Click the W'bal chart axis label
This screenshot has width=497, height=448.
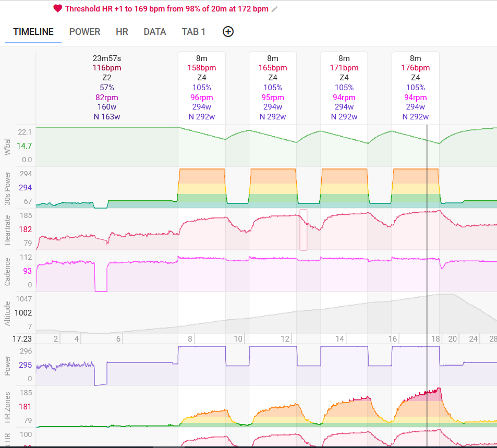click(x=7, y=147)
